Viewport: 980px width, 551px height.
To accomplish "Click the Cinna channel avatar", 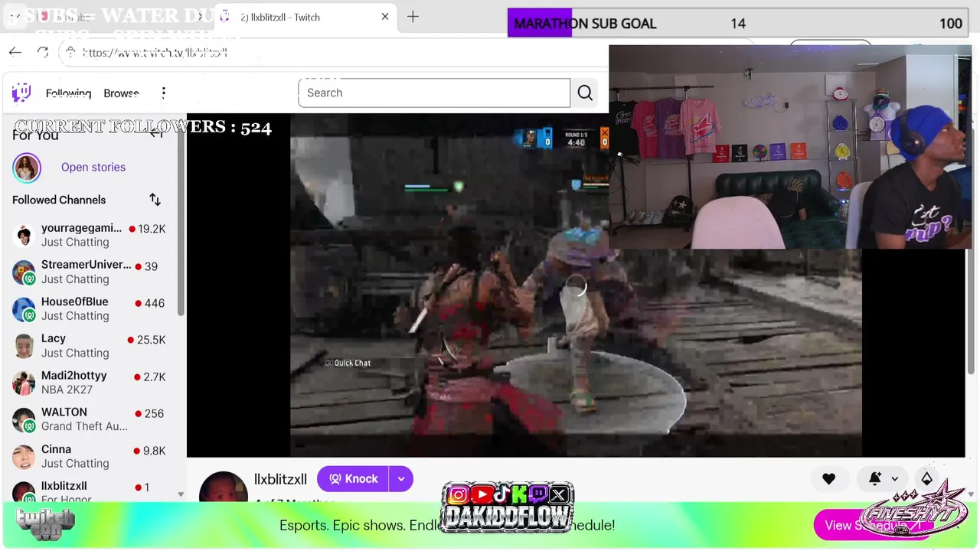I will click(24, 457).
